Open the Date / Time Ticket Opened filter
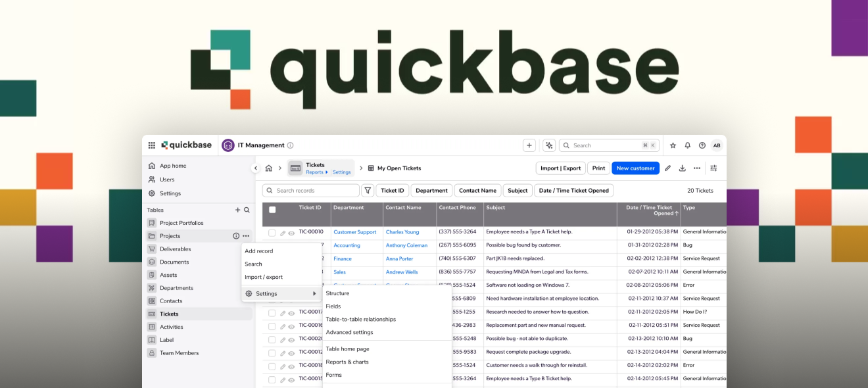This screenshot has height=388, width=868. pos(574,191)
